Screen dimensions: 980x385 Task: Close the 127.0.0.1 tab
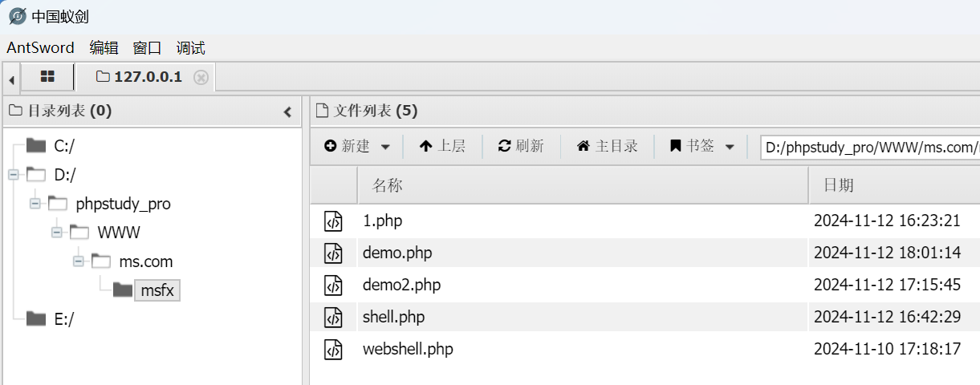pos(201,78)
